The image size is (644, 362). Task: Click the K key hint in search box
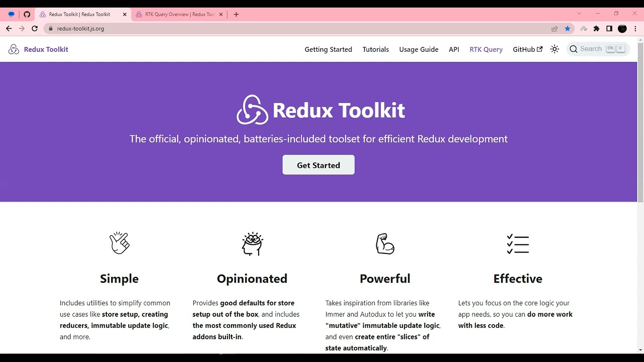point(621,49)
